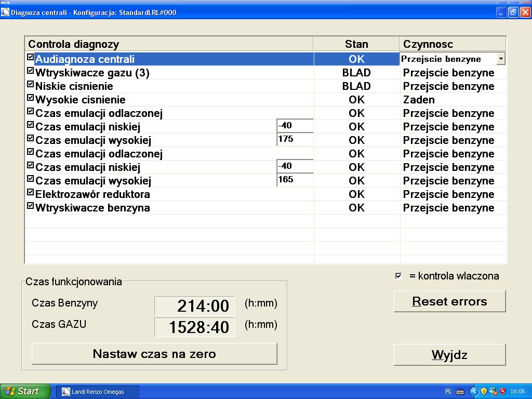532x399 pixels.
Task: Select the Wysokie cisnienie row label
Action: point(81,100)
